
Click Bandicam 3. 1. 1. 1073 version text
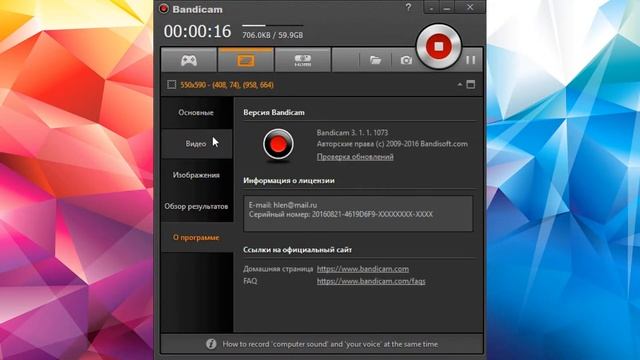click(x=352, y=133)
